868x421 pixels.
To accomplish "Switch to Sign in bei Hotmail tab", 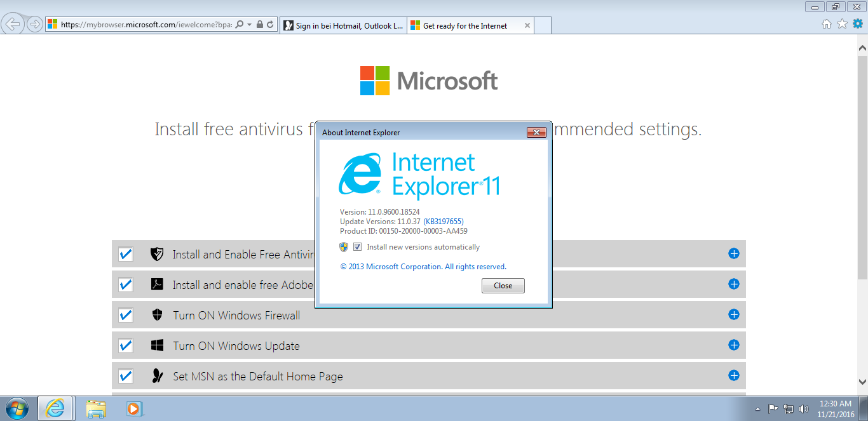I will [x=343, y=25].
